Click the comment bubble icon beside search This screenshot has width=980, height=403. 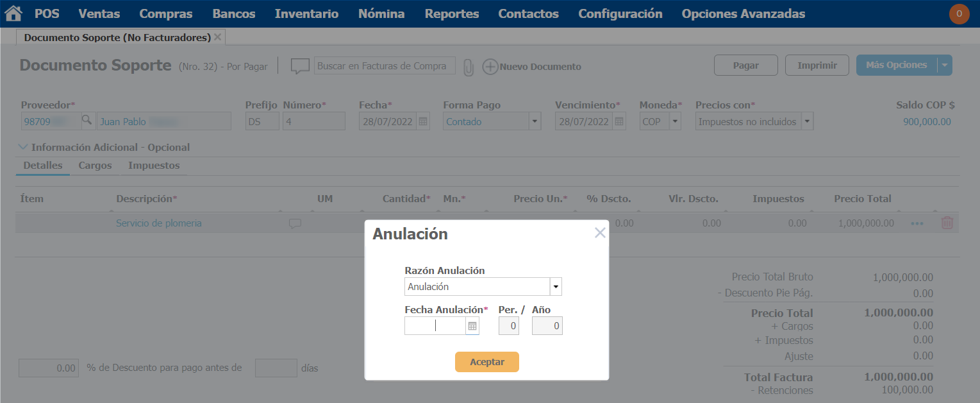coord(300,66)
